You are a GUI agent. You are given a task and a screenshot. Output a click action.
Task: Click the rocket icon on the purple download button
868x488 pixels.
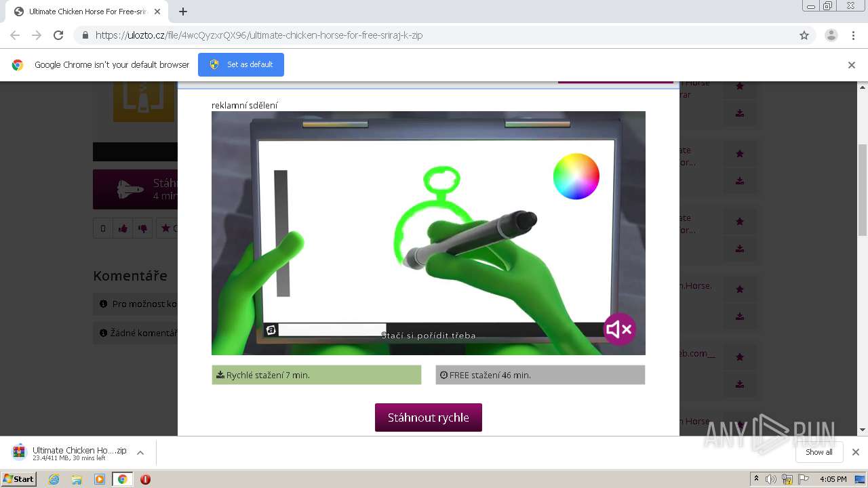point(130,190)
